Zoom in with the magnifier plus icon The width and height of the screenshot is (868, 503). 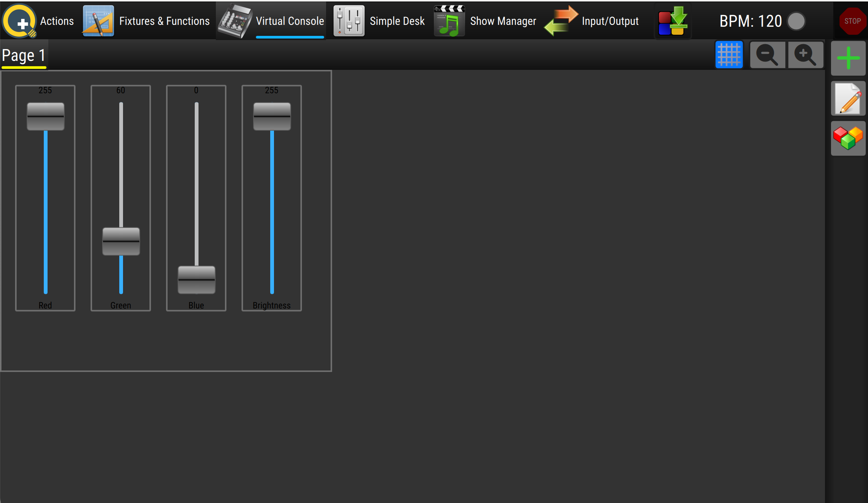pyautogui.click(x=805, y=55)
